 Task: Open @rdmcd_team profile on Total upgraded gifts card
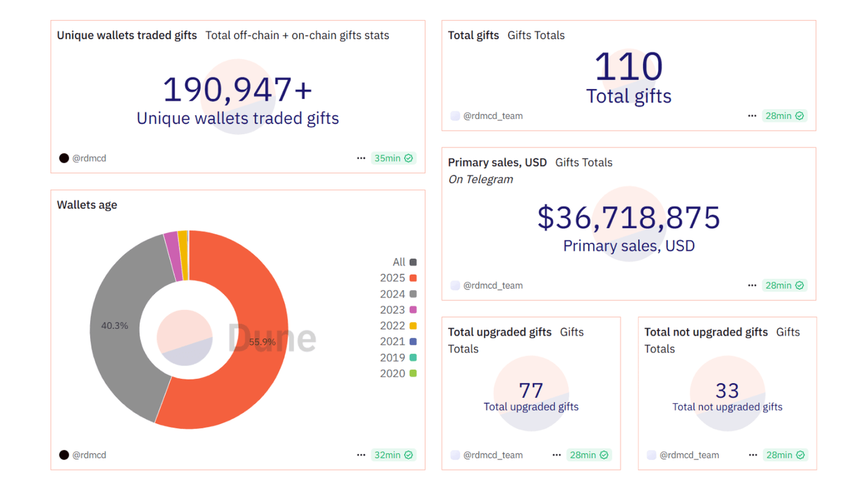[493, 455]
